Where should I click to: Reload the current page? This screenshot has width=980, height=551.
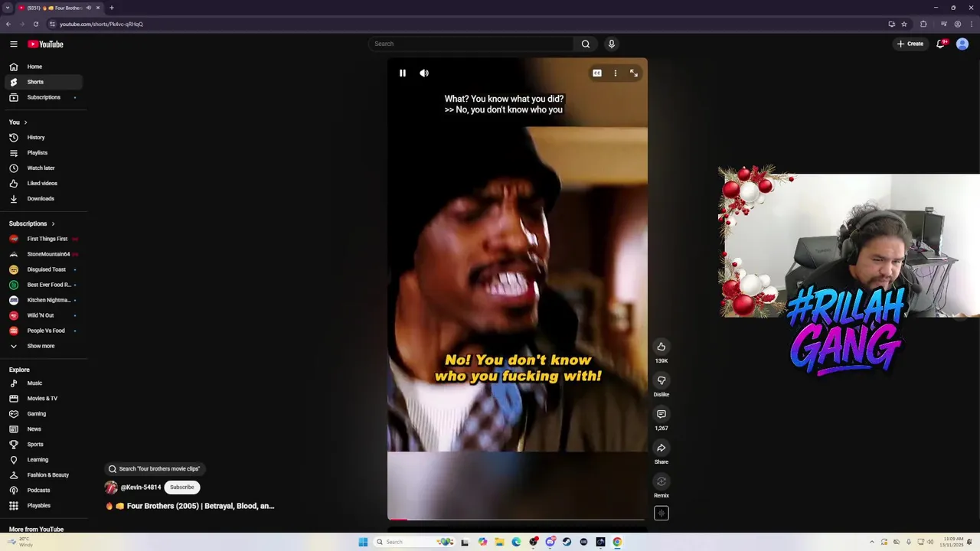pyautogui.click(x=35, y=24)
